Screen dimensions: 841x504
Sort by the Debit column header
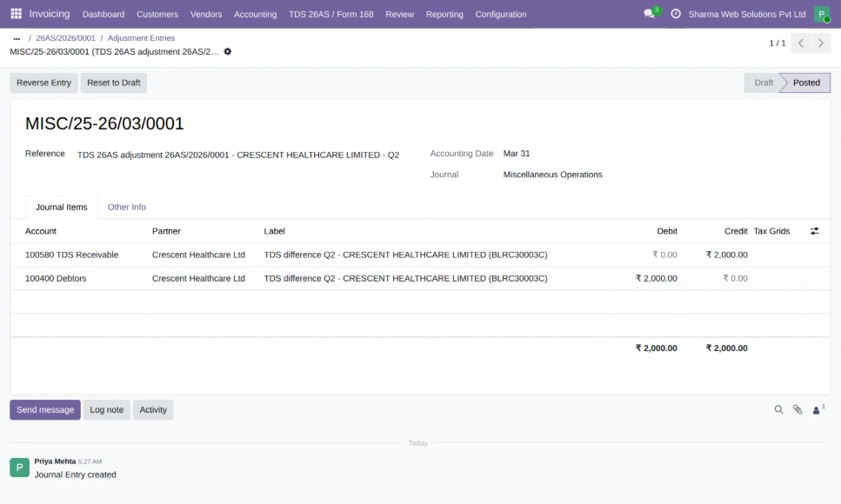click(x=667, y=231)
